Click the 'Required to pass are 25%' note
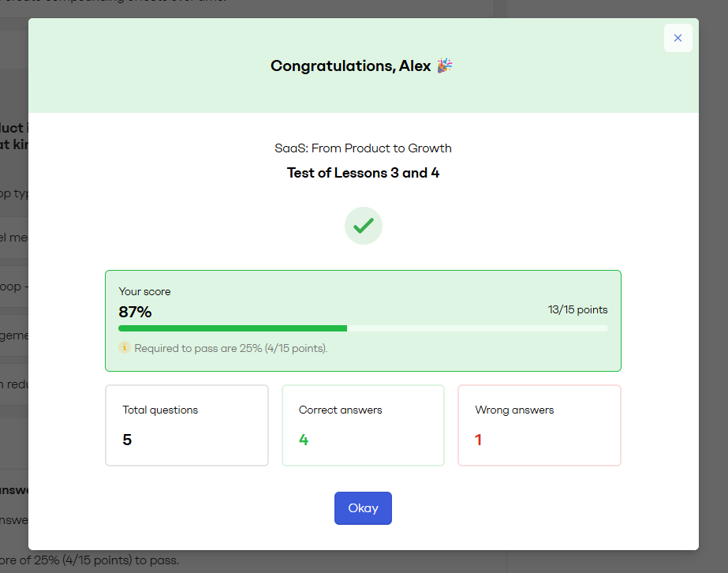728x573 pixels. (230, 348)
